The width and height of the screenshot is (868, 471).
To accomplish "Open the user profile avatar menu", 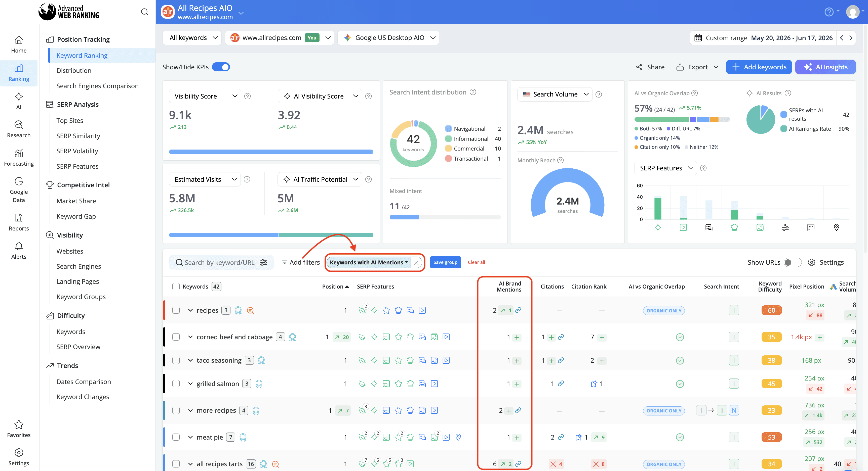I will [852, 12].
